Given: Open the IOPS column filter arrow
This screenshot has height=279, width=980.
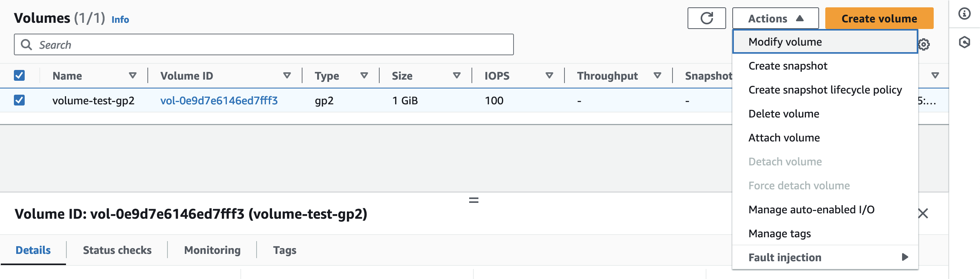Looking at the screenshot, I should [548, 75].
